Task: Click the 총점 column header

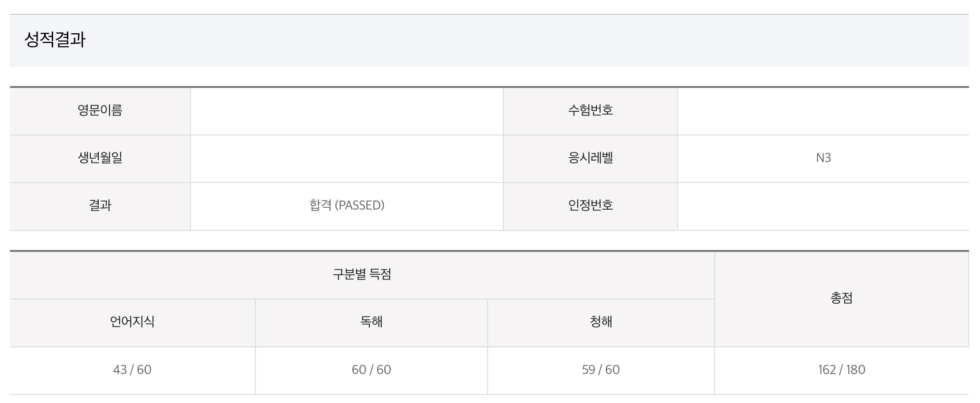Action: tap(841, 298)
